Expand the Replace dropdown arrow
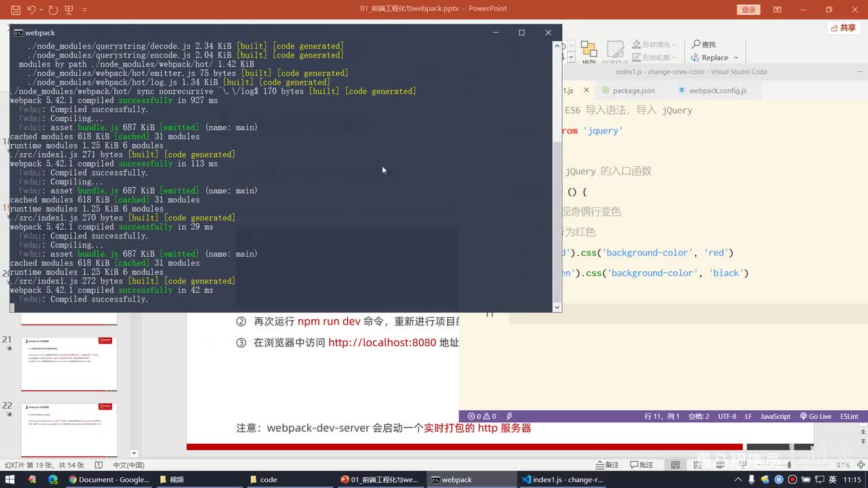This screenshot has width=868, height=488. (736, 58)
